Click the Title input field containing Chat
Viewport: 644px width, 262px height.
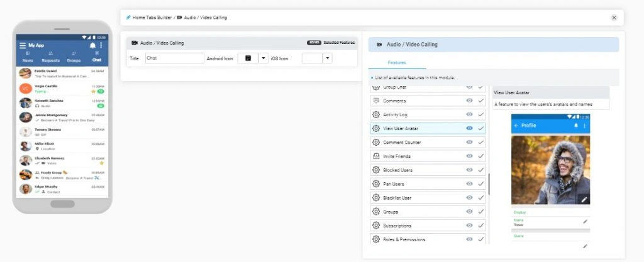pos(174,58)
